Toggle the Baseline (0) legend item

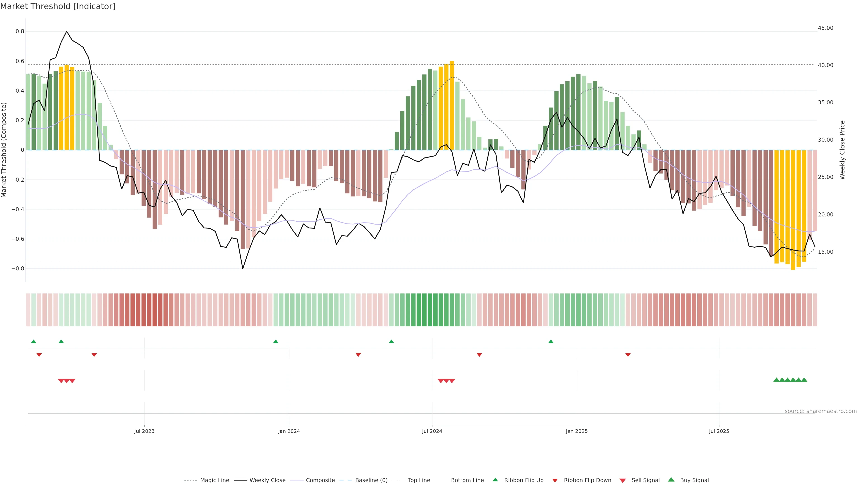tap(371, 480)
